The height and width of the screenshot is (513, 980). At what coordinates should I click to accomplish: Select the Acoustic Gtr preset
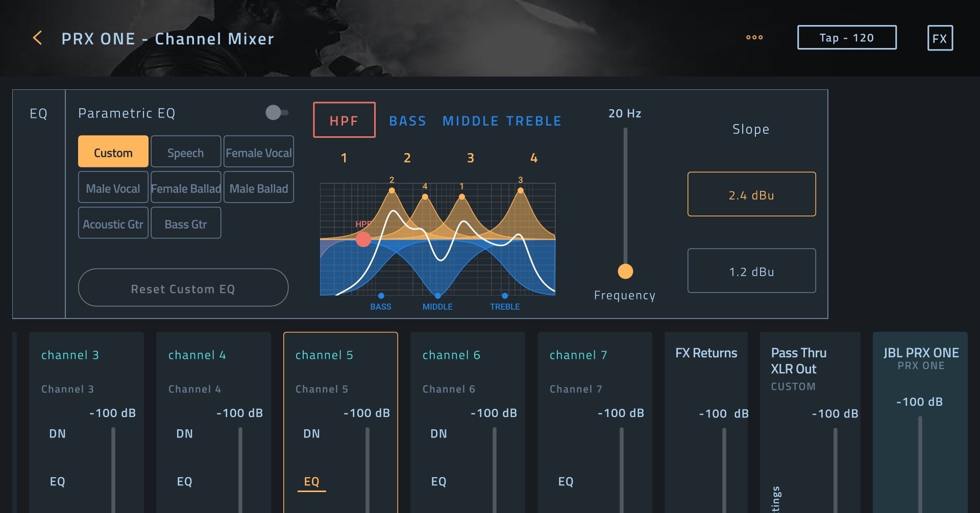point(113,223)
